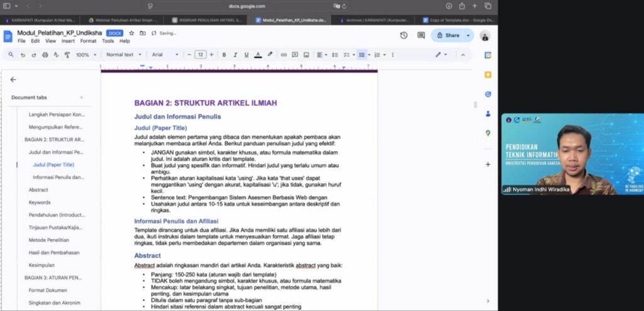Click the font size field
644x311 pixels.
coord(200,55)
